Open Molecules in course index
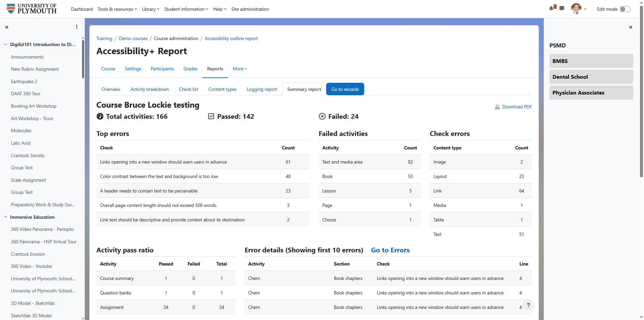The image size is (644, 320). click(x=21, y=131)
